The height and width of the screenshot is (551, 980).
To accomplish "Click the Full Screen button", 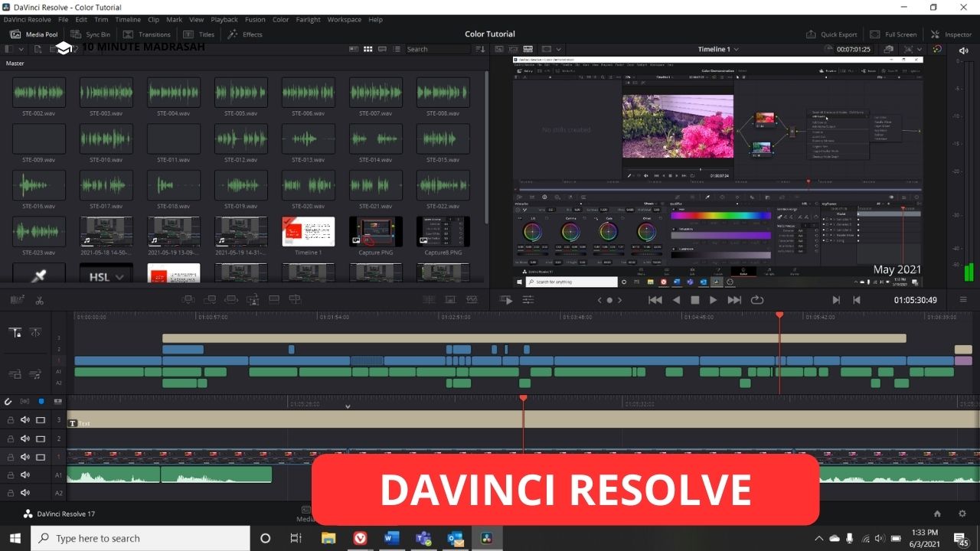I will pyautogui.click(x=893, y=34).
